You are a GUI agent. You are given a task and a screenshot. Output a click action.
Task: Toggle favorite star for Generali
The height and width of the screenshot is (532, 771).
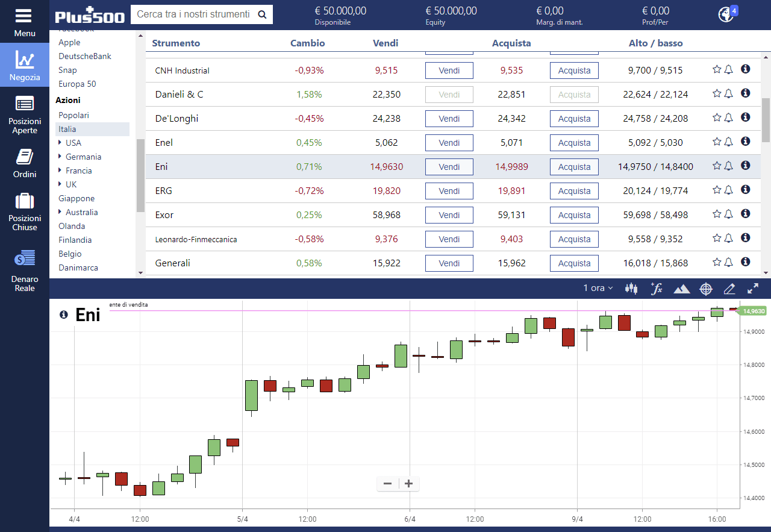(x=717, y=262)
